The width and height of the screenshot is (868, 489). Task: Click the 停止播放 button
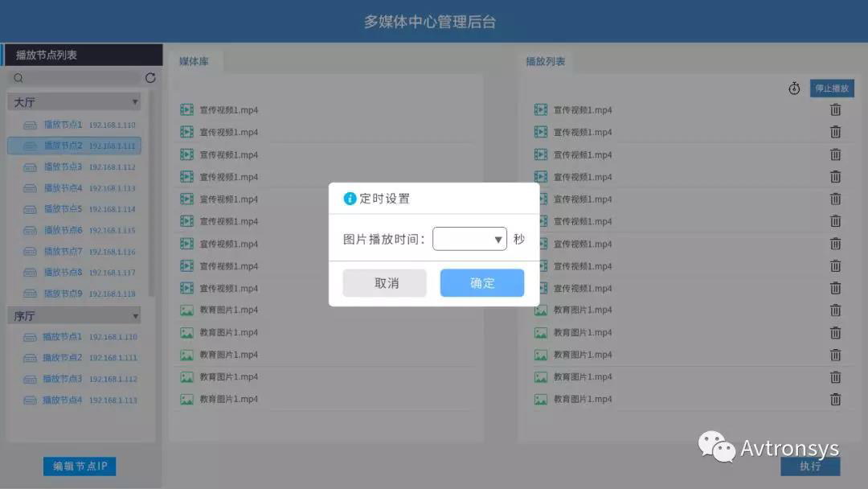(831, 88)
